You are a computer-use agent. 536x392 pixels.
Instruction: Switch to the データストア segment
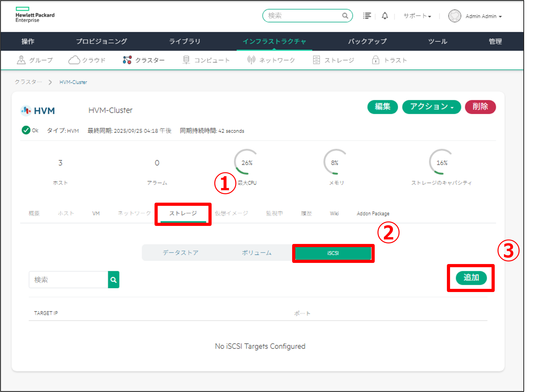point(180,253)
